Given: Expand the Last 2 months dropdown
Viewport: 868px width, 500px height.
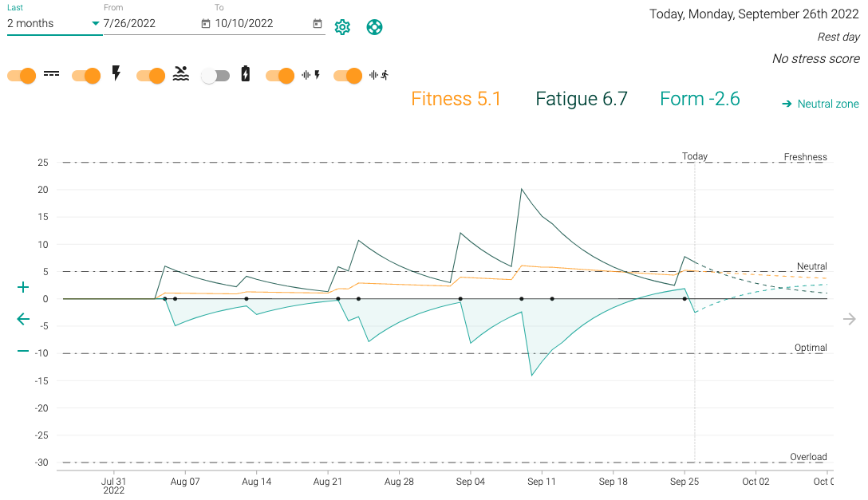Looking at the screenshot, I should (54, 23).
